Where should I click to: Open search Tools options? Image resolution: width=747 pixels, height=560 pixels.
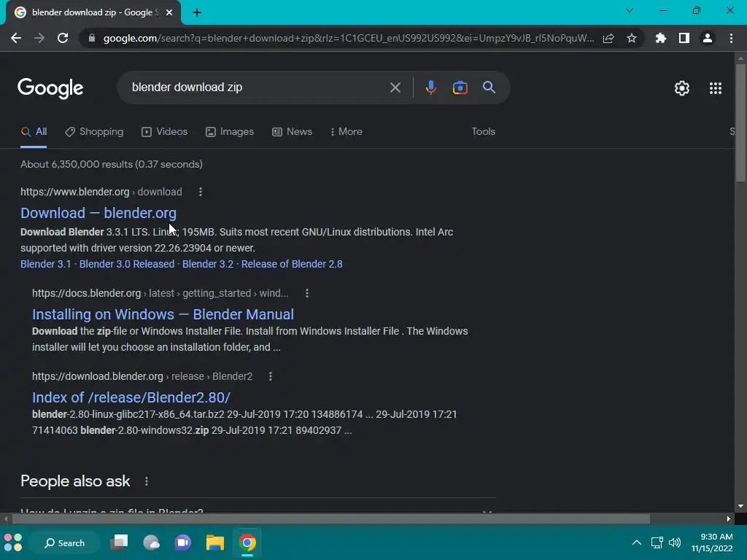pyautogui.click(x=483, y=131)
